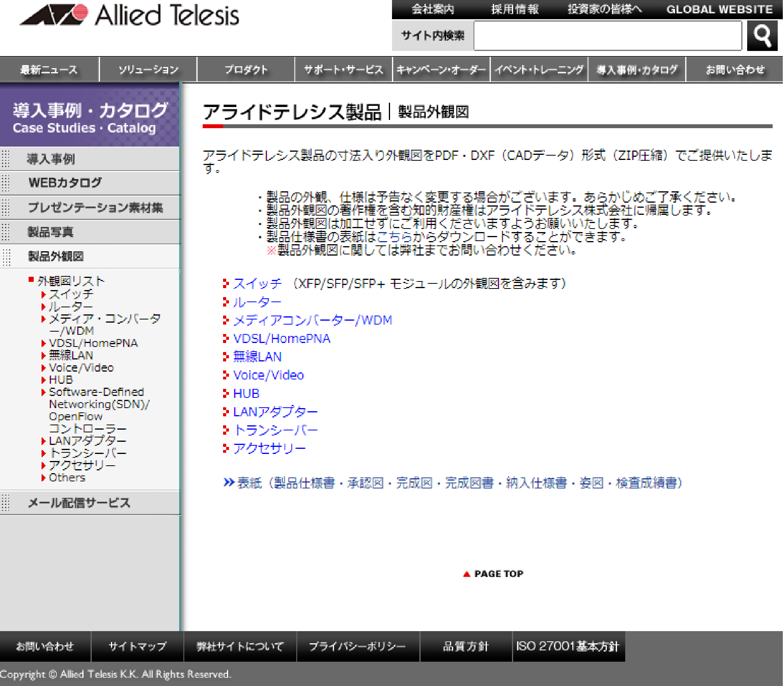This screenshot has height=686, width=784.
Task: Click footer ISO 27001基本方針 button
Action: [x=569, y=646]
